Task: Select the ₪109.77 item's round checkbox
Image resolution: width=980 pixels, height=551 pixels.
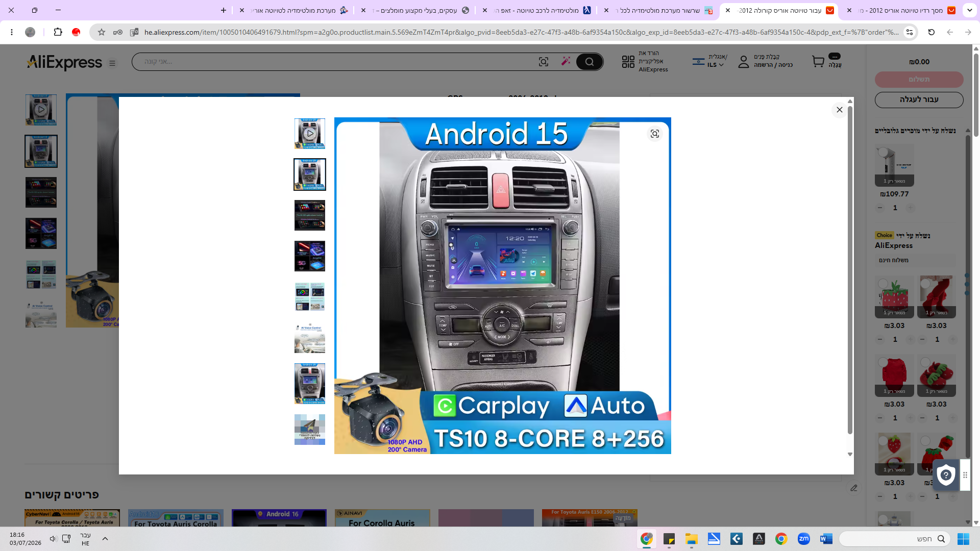Action: tap(883, 152)
